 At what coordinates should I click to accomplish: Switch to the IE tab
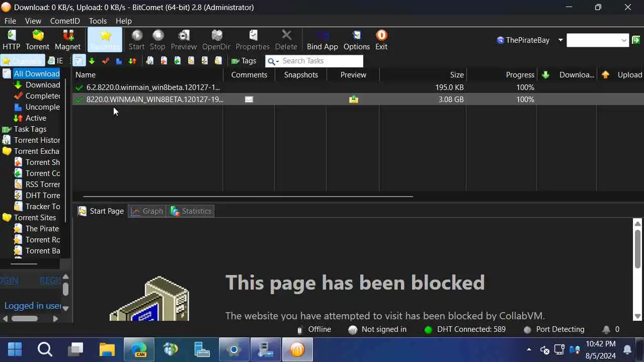(56, 61)
